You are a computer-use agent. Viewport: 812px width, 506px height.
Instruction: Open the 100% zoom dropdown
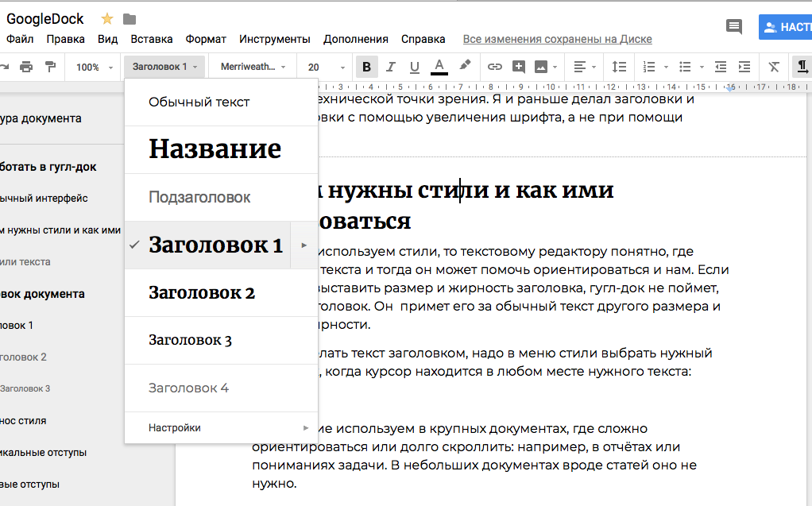click(94, 67)
